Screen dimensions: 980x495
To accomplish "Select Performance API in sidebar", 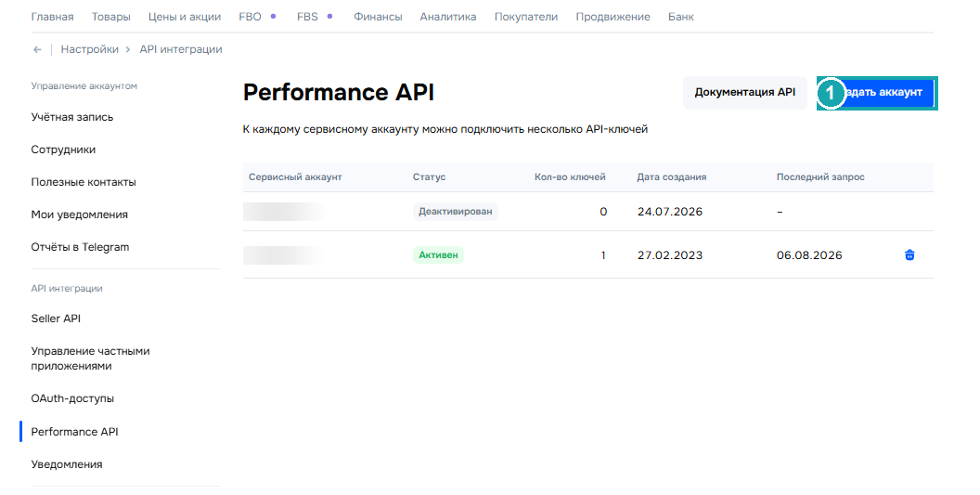I will point(74,432).
